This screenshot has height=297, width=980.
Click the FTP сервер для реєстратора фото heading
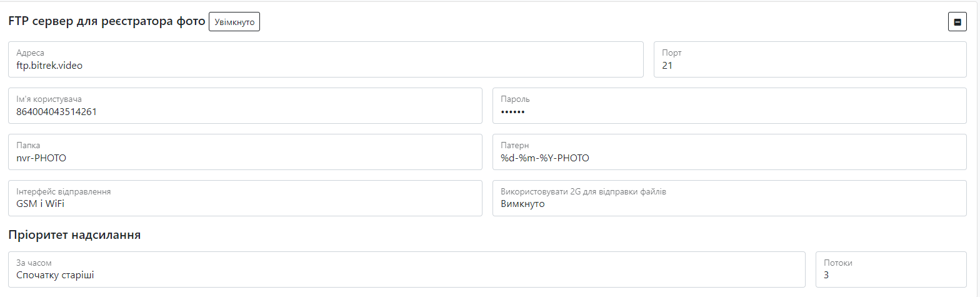coord(107,22)
